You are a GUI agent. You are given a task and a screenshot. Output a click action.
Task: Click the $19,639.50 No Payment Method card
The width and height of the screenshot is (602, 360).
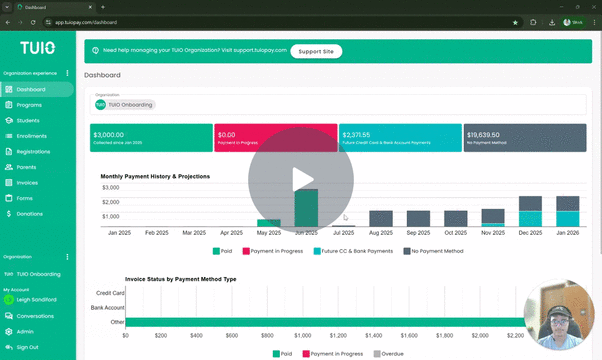click(525, 138)
